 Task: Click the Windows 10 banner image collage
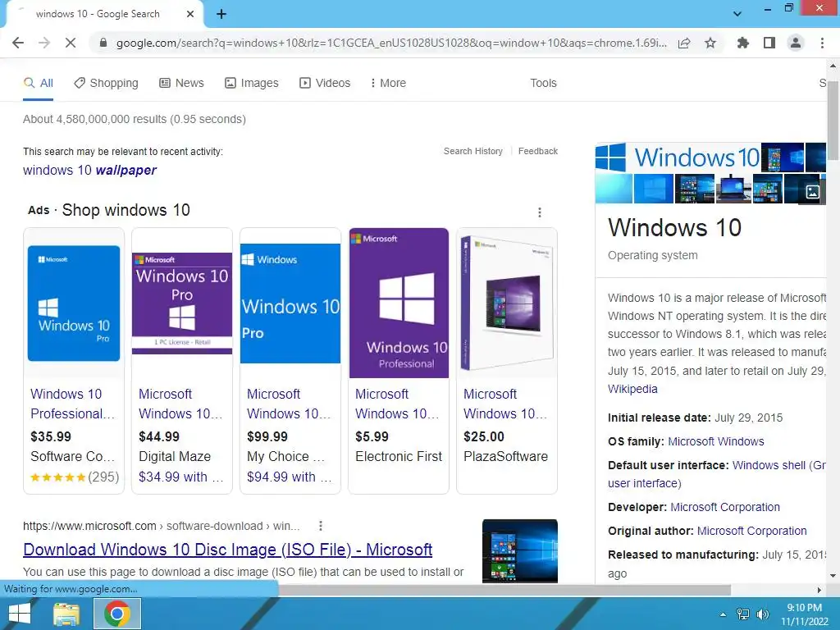[x=710, y=173]
